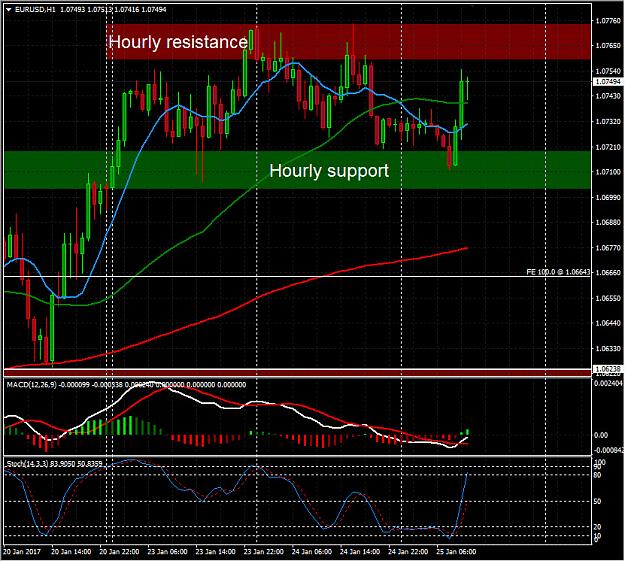Viewport: 625px width, 561px height.
Task: Click price axis value 1.06880
Action: point(608,222)
